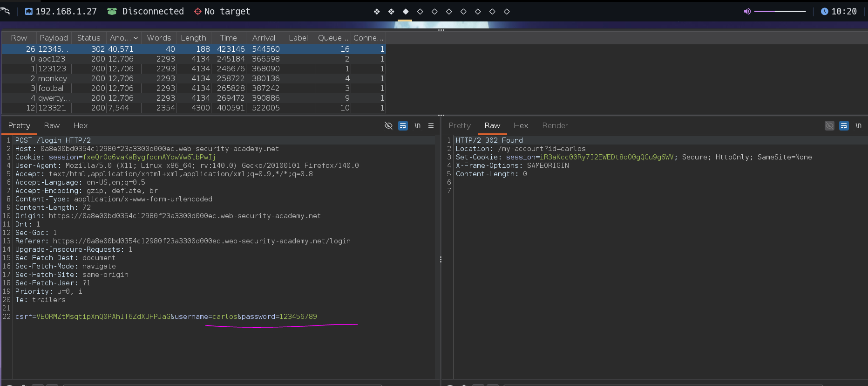Switch request view to Pretty tab
868x386 pixels.
point(19,125)
